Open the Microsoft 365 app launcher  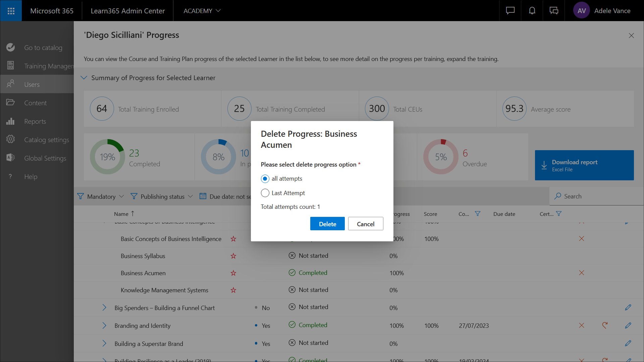coord(11,11)
